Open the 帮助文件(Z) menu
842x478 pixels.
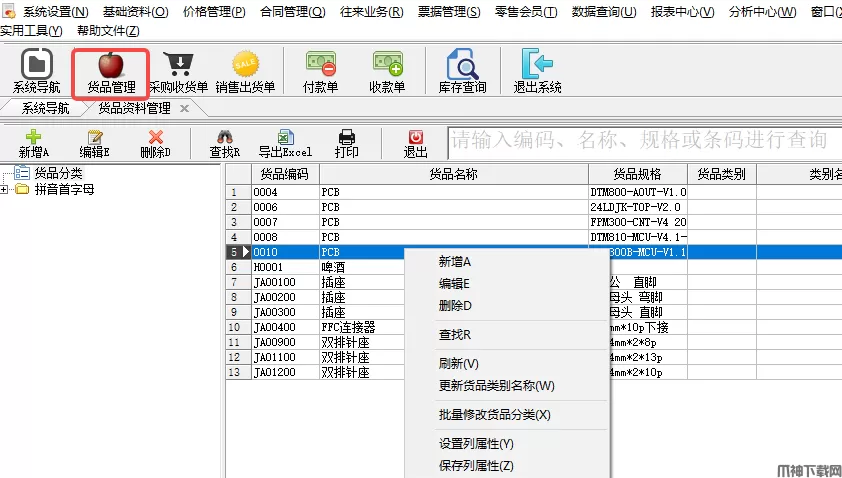(x=108, y=31)
